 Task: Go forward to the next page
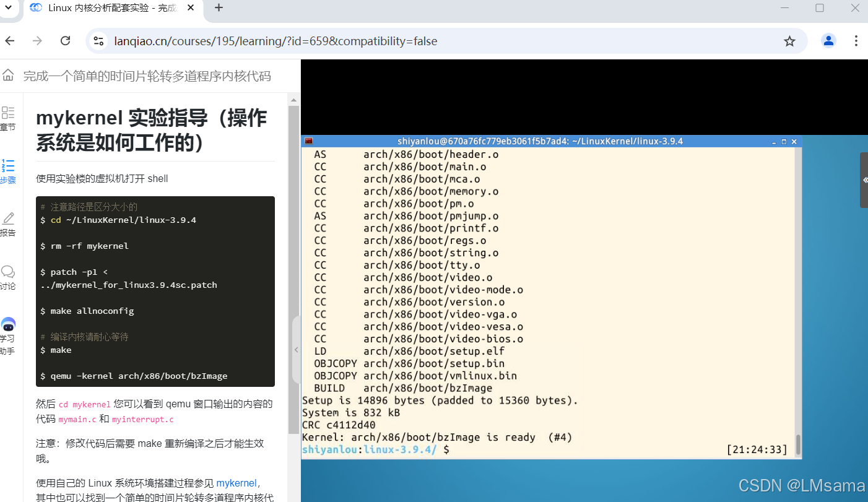coord(38,41)
